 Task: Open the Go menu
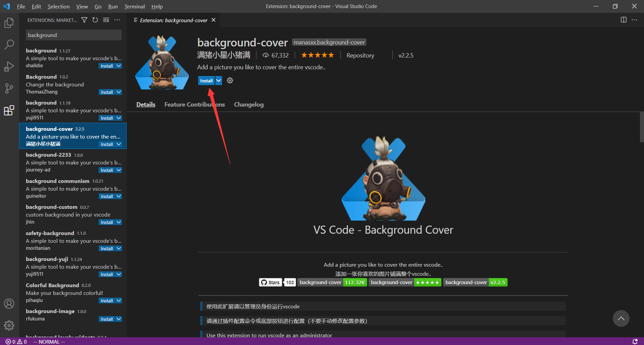tap(98, 6)
